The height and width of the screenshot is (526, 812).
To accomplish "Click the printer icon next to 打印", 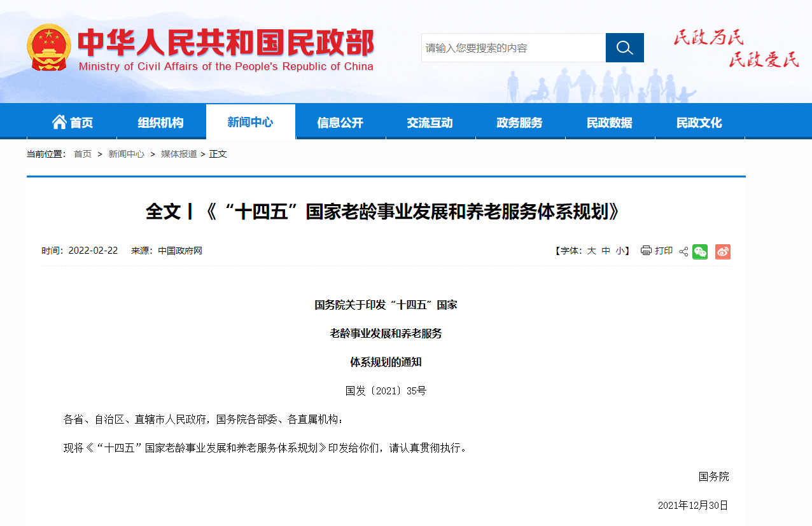I will coord(645,251).
